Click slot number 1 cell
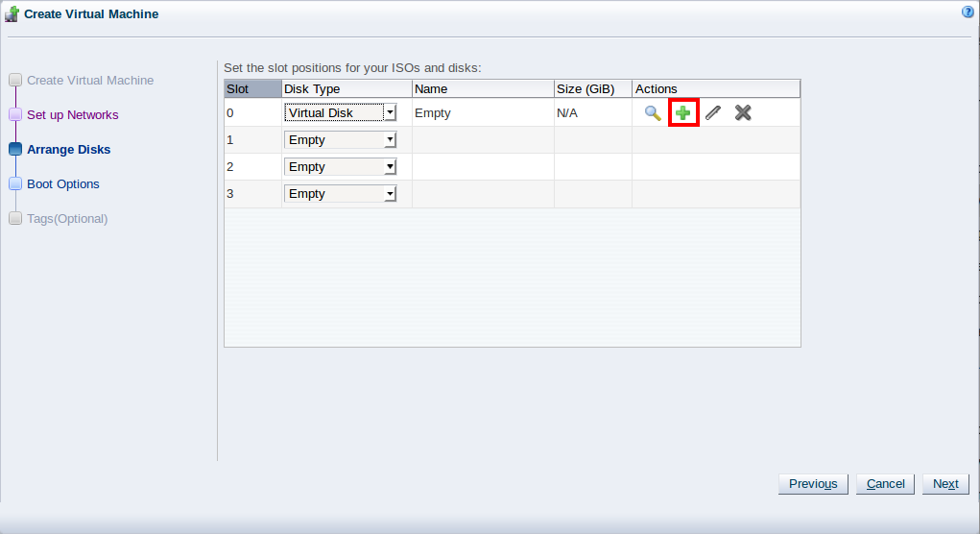The height and width of the screenshot is (534, 980). [x=253, y=140]
